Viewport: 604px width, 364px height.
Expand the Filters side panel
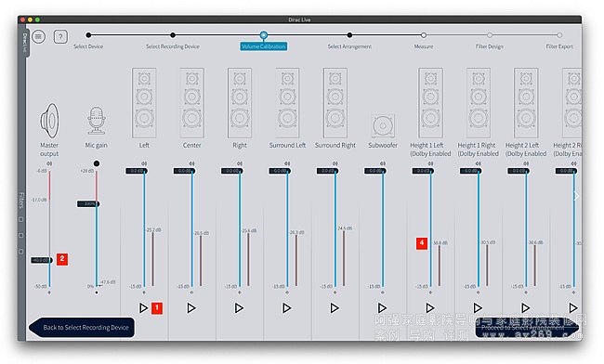(21, 200)
